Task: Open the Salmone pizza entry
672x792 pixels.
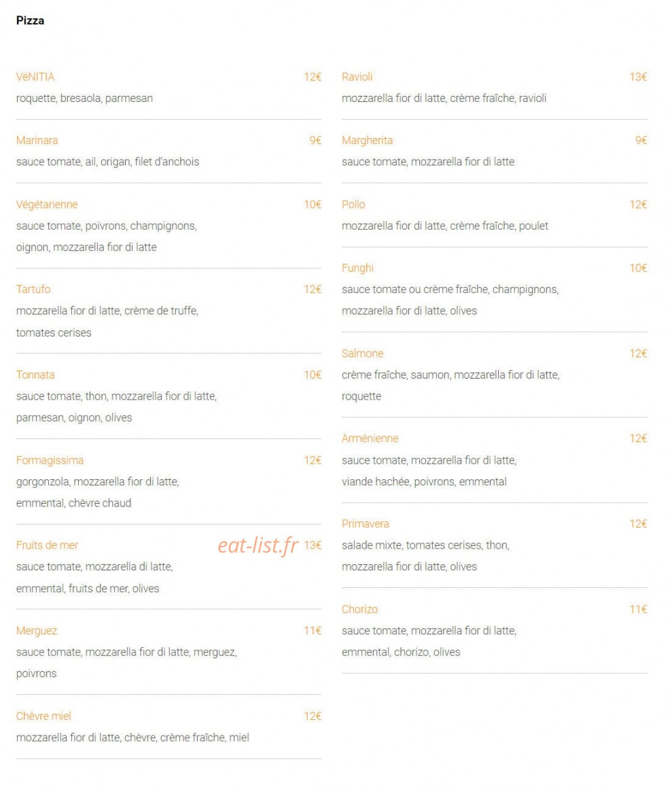Action: click(363, 354)
